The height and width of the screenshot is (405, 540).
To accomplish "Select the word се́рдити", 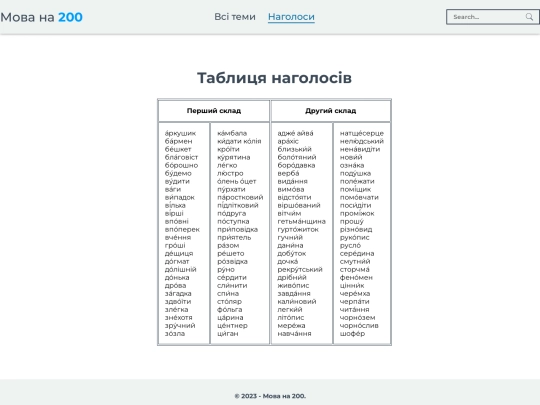I will tap(232, 278).
